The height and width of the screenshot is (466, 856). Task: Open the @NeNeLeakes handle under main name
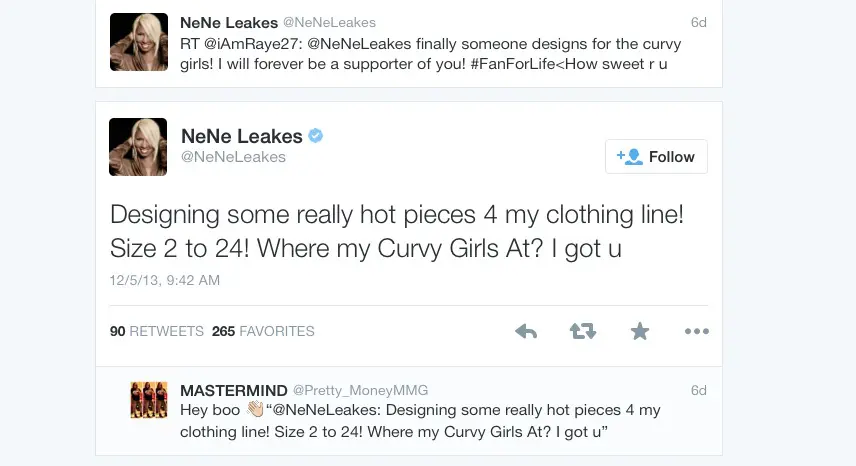[x=233, y=157]
